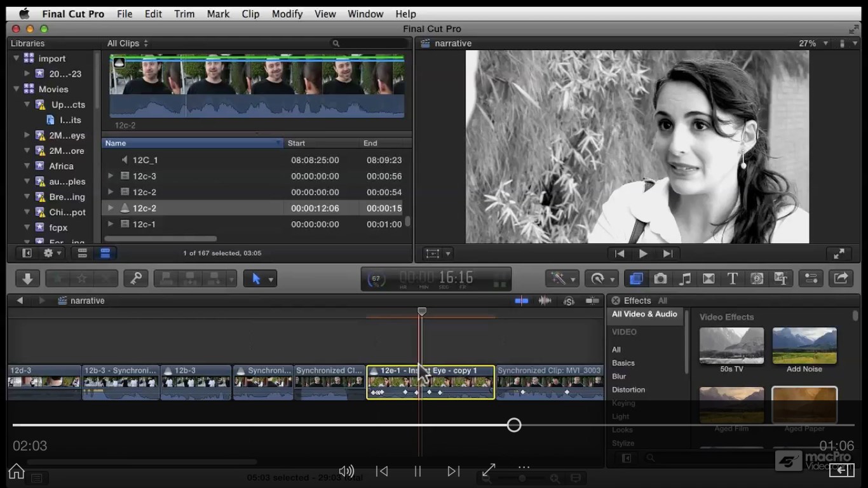
Task: Open the Keyword editor key icon
Action: (x=136, y=278)
